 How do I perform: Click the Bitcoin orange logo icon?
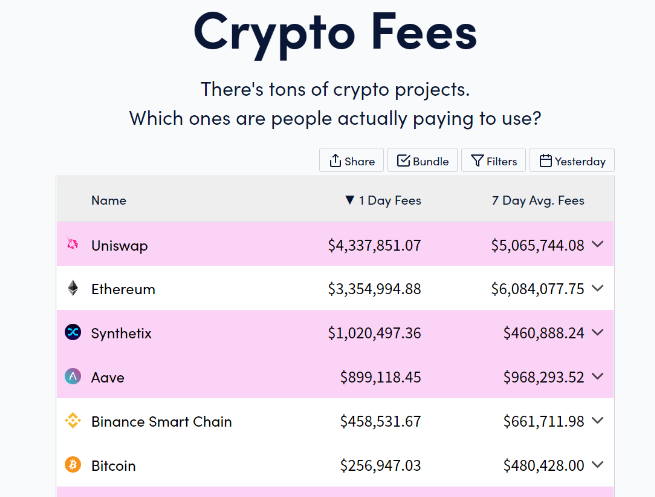73,464
